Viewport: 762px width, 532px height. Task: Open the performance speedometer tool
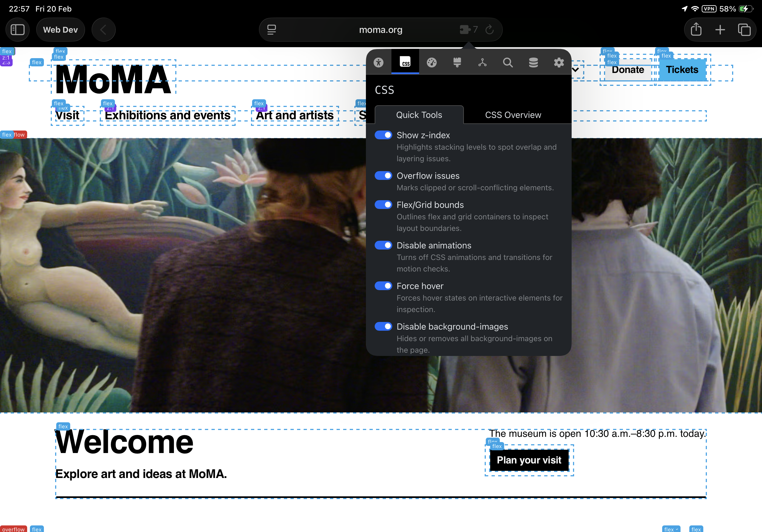coord(431,63)
